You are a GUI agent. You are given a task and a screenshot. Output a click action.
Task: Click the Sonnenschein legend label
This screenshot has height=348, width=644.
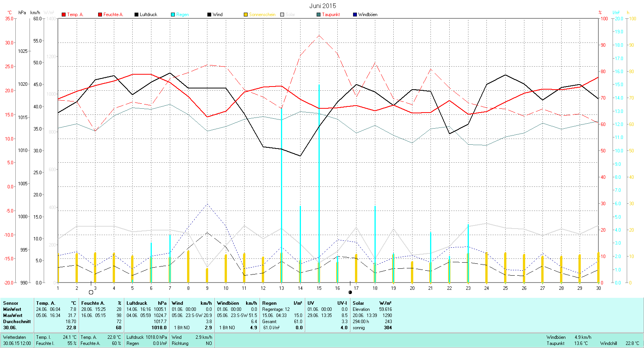click(262, 15)
